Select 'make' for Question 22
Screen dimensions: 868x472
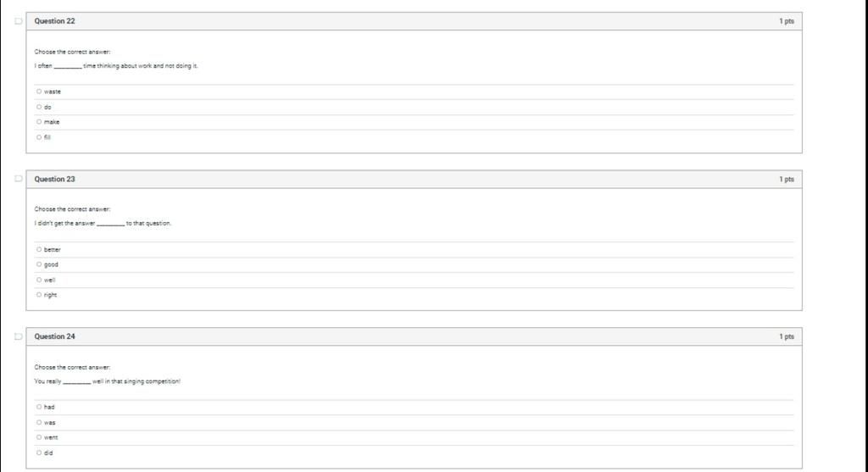(39, 122)
